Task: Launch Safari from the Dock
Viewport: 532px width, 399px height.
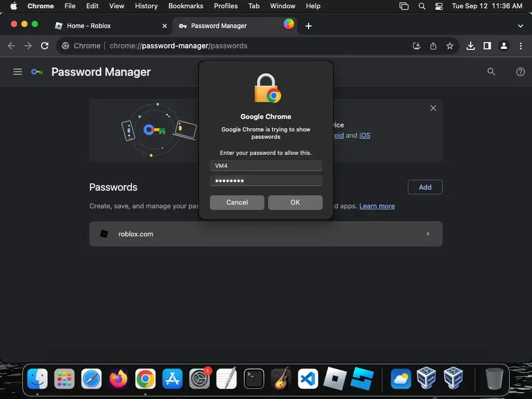Action: 91,378
